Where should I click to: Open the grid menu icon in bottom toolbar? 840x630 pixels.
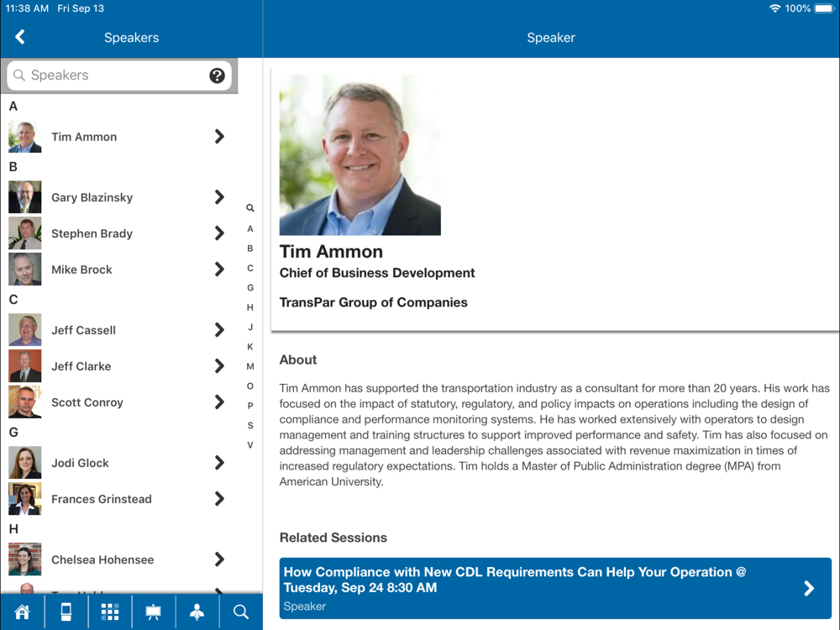(109, 612)
